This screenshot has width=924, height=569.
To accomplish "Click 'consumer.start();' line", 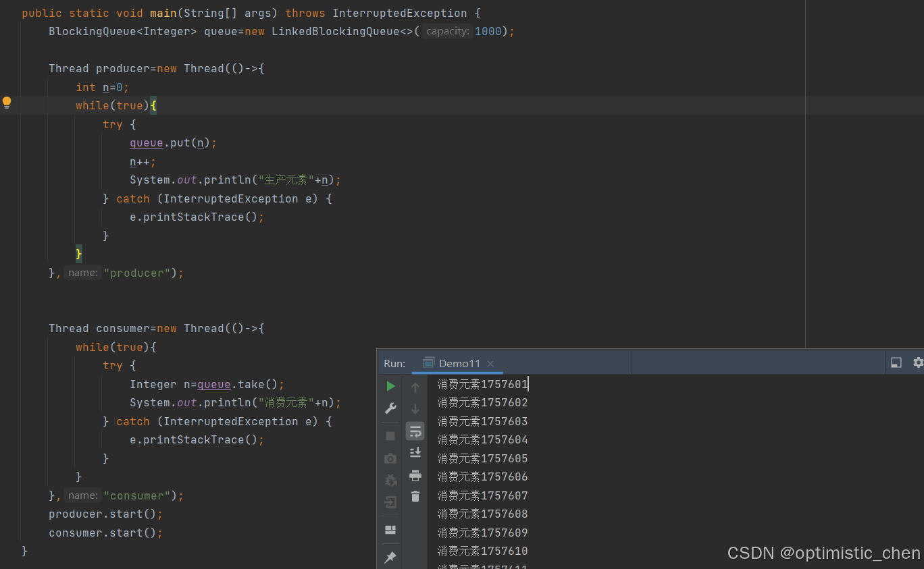I will tap(106, 533).
